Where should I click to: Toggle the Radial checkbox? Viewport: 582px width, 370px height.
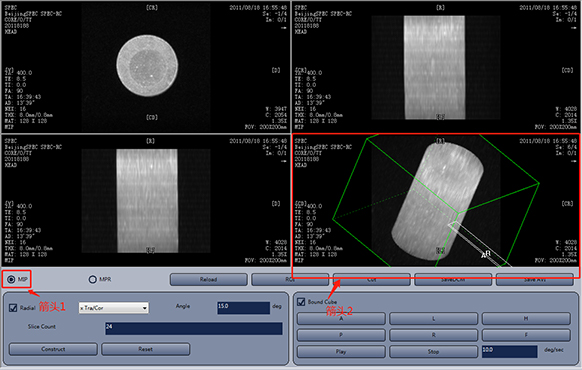coord(13,308)
